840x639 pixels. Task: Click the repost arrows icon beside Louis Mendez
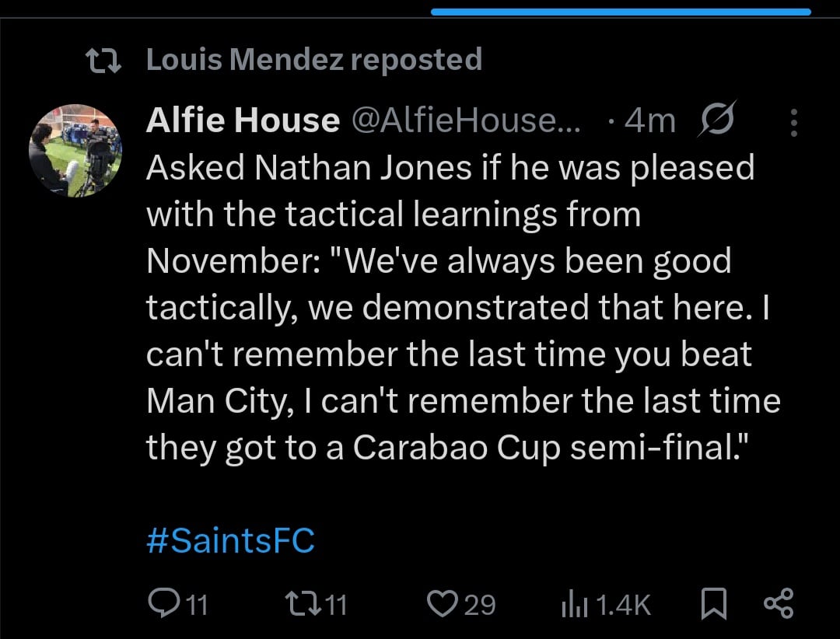coord(103,61)
